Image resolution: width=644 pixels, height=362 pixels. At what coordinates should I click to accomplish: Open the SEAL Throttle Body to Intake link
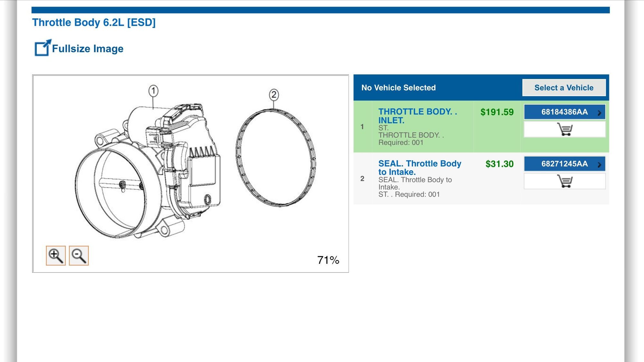pyautogui.click(x=420, y=168)
